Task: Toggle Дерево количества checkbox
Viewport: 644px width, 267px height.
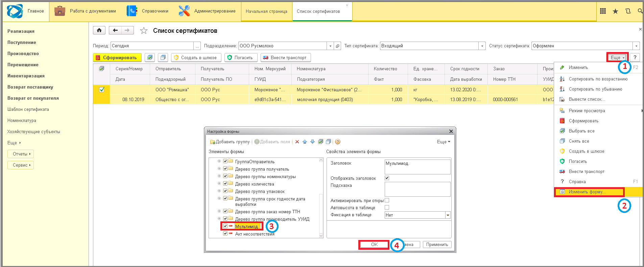Action: point(225,184)
